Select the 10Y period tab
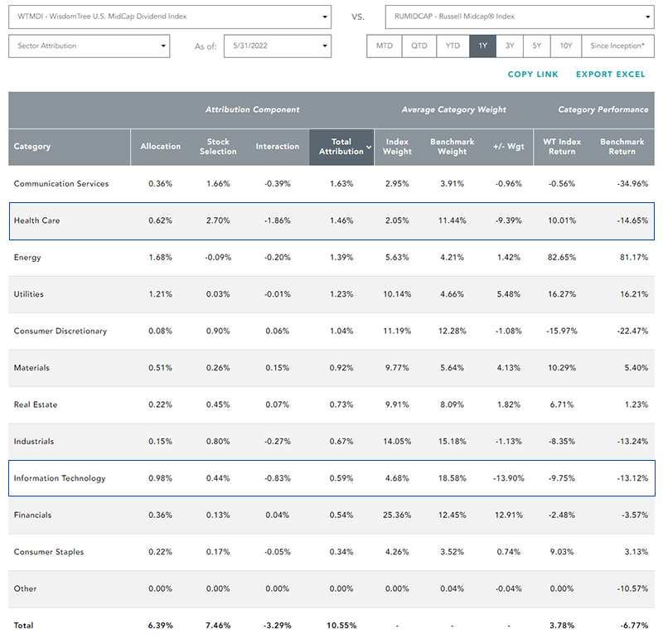663x644 pixels. (x=566, y=46)
